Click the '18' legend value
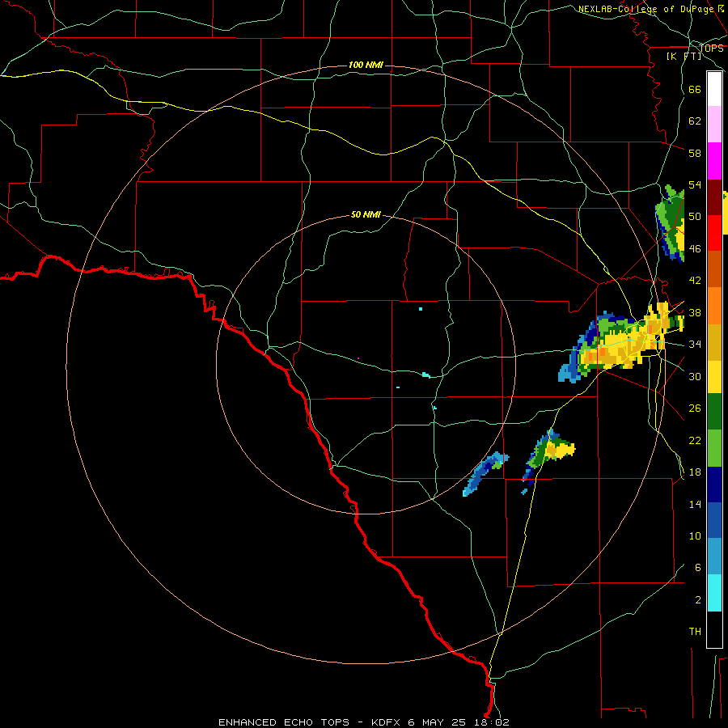 click(695, 472)
